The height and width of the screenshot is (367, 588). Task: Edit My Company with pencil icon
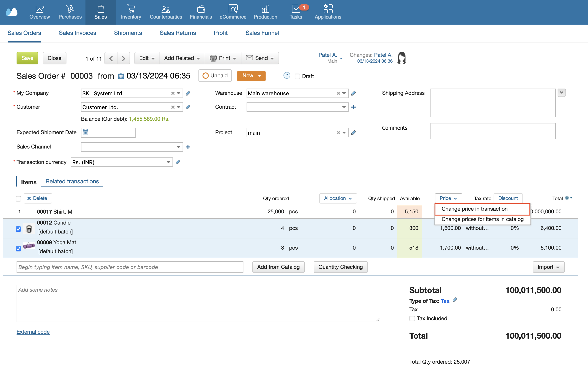(x=188, y=93)
